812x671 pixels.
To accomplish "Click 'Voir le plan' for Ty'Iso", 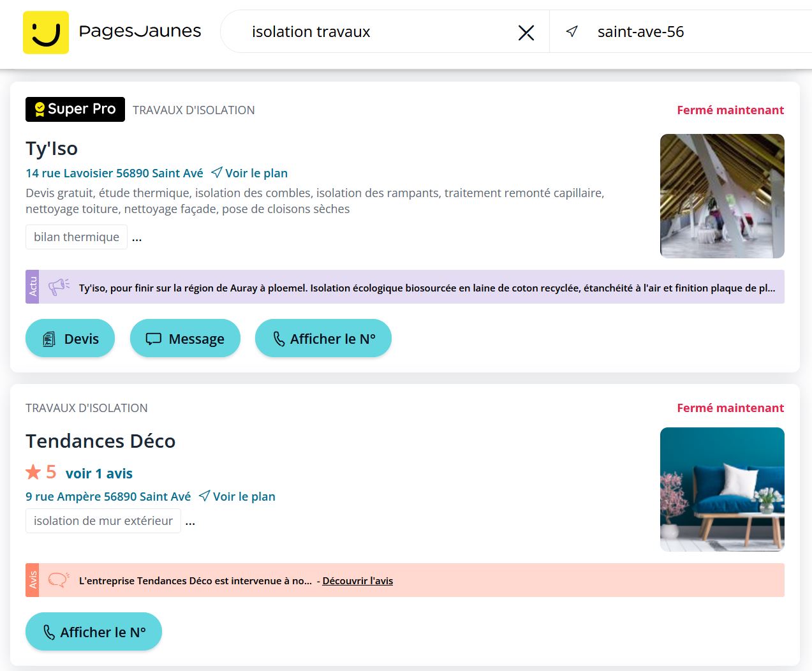I will pyautogui.click(x=249, y=173).
